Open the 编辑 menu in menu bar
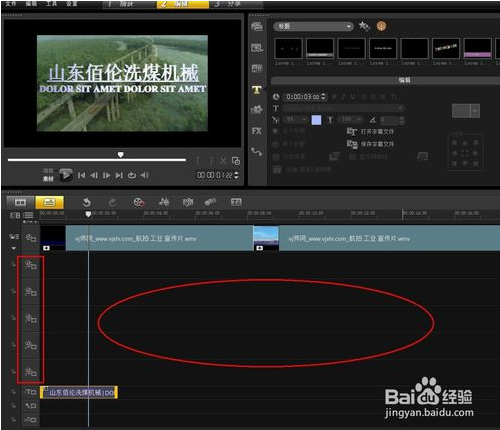Screen dimensions: 500x430 pyautogui.click(x=31, y=3)
